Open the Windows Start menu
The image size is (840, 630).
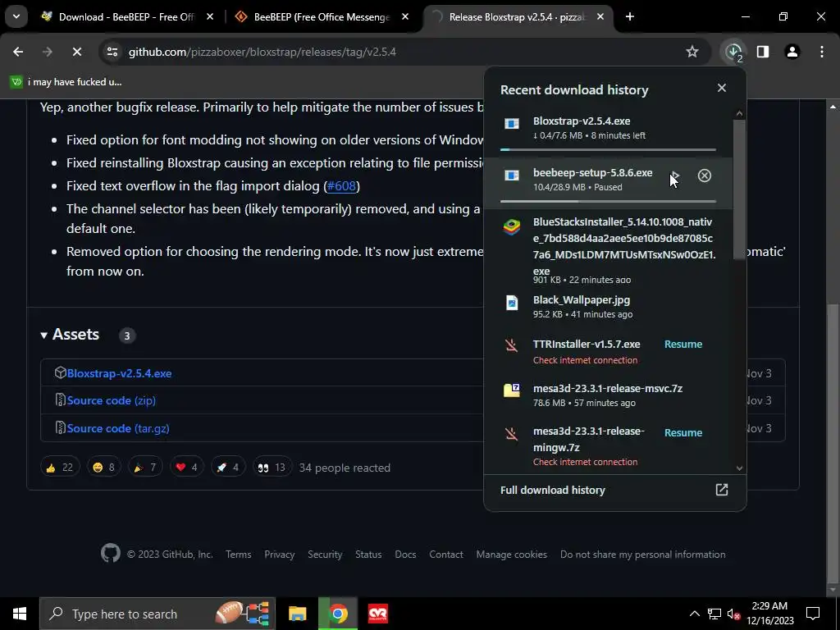pyautogui.click(x=20, y=614)
